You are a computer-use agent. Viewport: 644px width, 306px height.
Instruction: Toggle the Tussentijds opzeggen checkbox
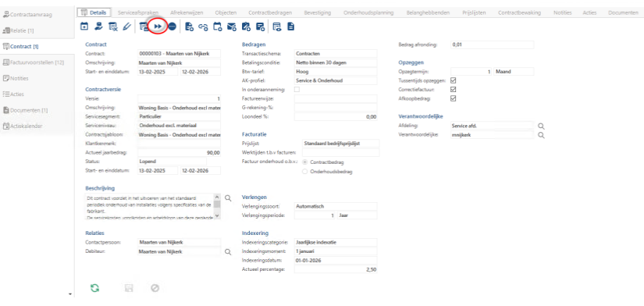pos(454,80)
